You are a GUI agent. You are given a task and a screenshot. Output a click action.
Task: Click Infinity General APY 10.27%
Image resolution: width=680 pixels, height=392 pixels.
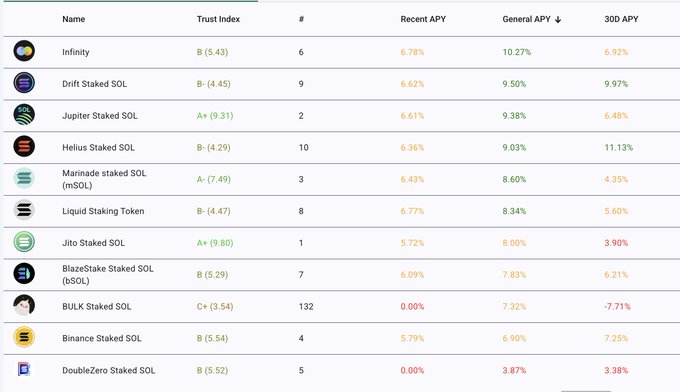[x=517, y=52]
